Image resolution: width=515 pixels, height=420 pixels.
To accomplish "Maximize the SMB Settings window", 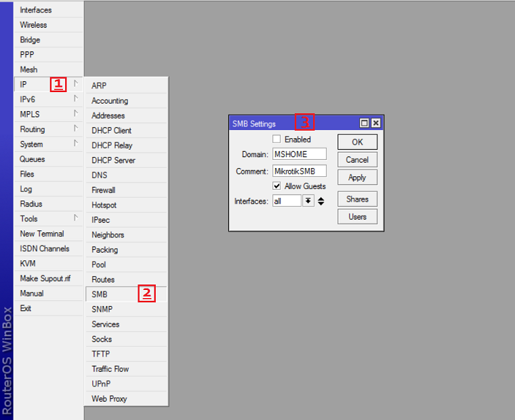I will (364, 123).
